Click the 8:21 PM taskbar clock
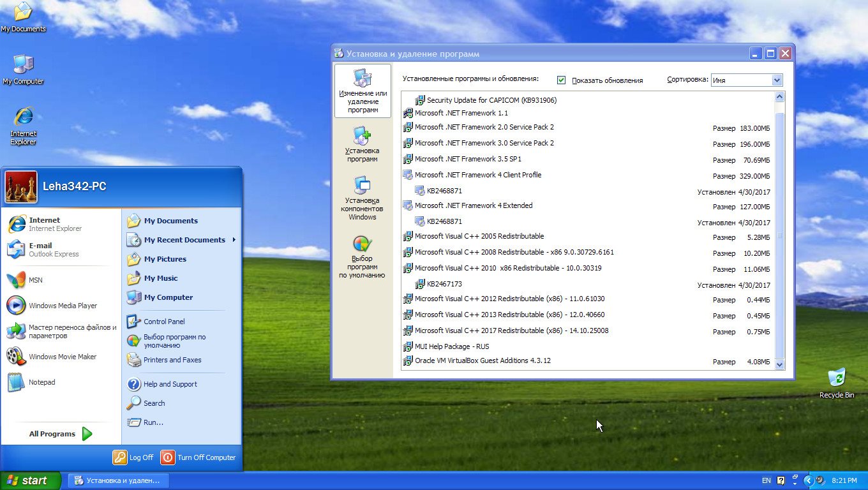The height and width of the screenshot is (490, 868). coord(844,480)
